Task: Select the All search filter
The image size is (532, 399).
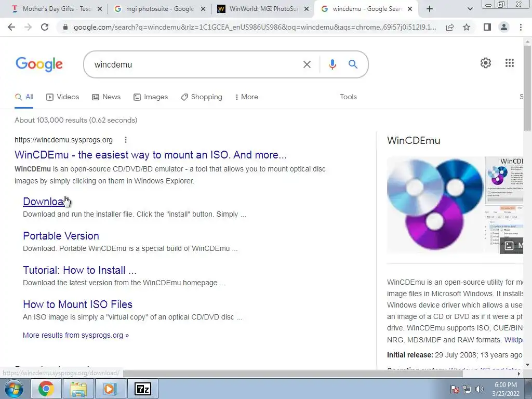Action: [x=24, y=97]
